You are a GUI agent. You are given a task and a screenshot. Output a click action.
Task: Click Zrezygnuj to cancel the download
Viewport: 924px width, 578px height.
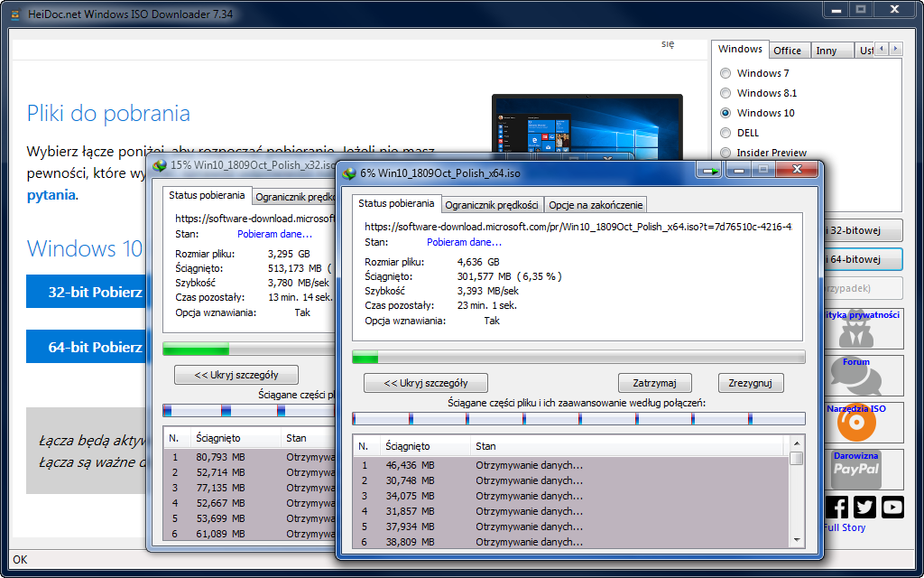pyautogui.click(x=750, y=383)
